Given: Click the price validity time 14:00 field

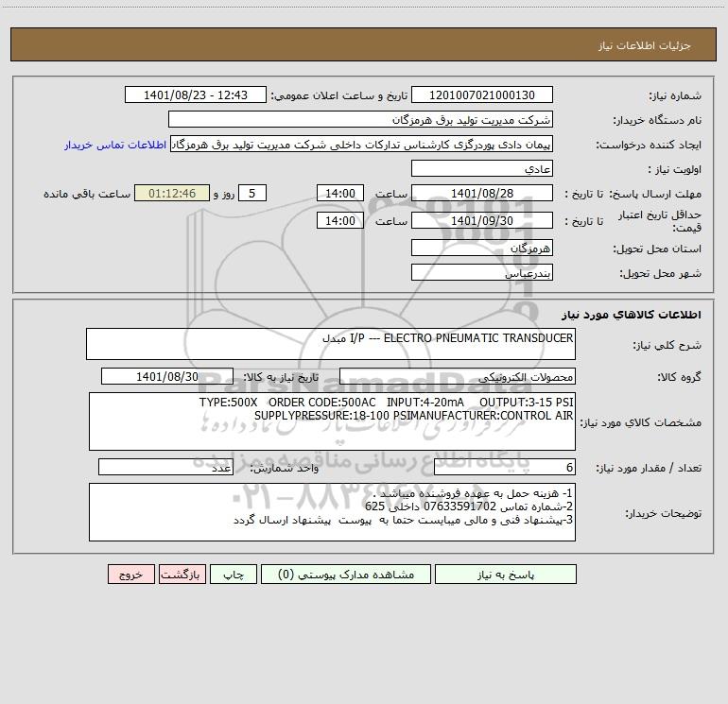Looking at the screenshot, I should pyautogui.click(x=339, y=220).
